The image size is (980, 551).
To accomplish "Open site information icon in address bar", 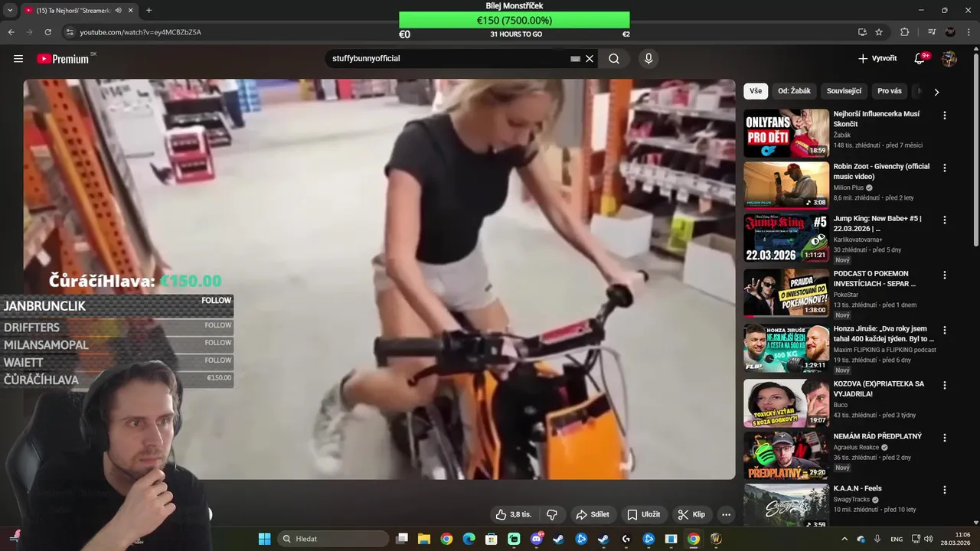I will pyautogui.click(x=70, y=32).
